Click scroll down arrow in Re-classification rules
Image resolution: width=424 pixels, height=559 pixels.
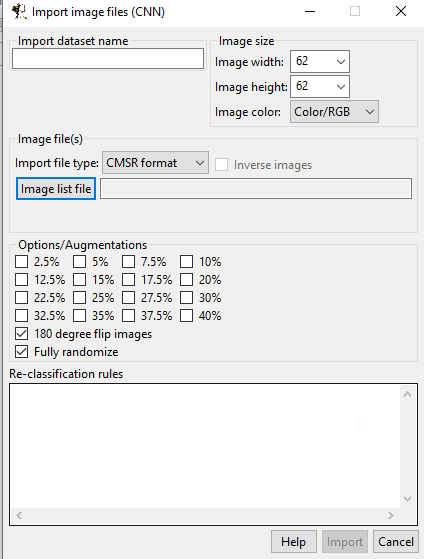click(x=407, y=499)
